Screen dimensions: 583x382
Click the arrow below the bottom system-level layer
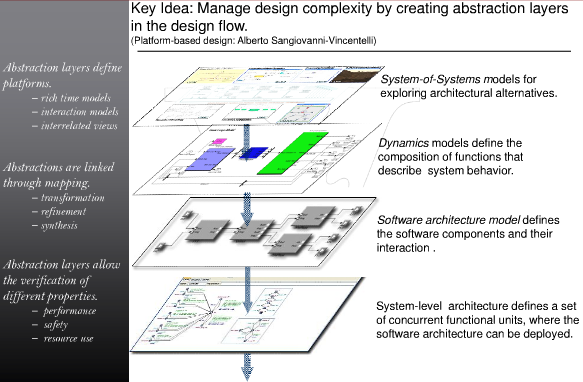click(x=247, y=367)
